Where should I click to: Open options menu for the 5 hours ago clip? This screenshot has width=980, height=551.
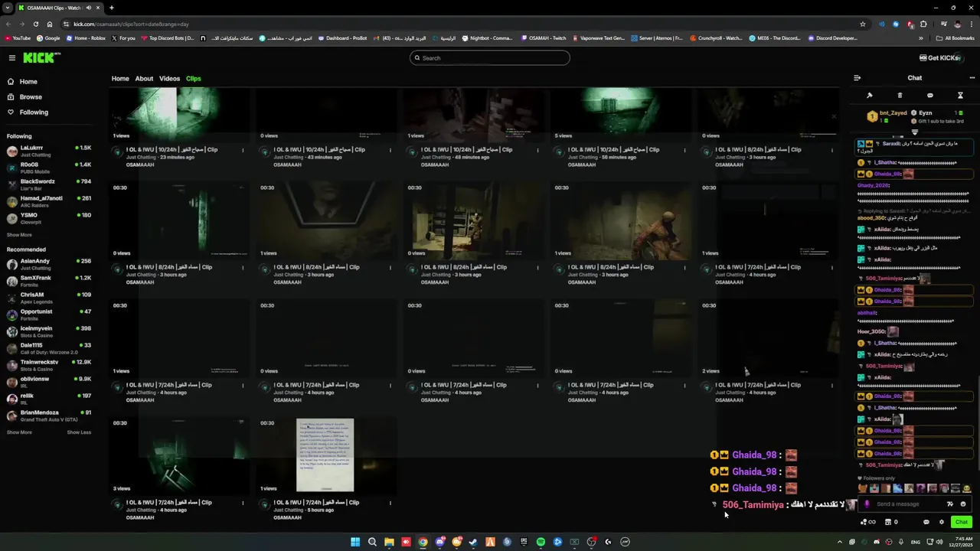(x=390, y=503)
